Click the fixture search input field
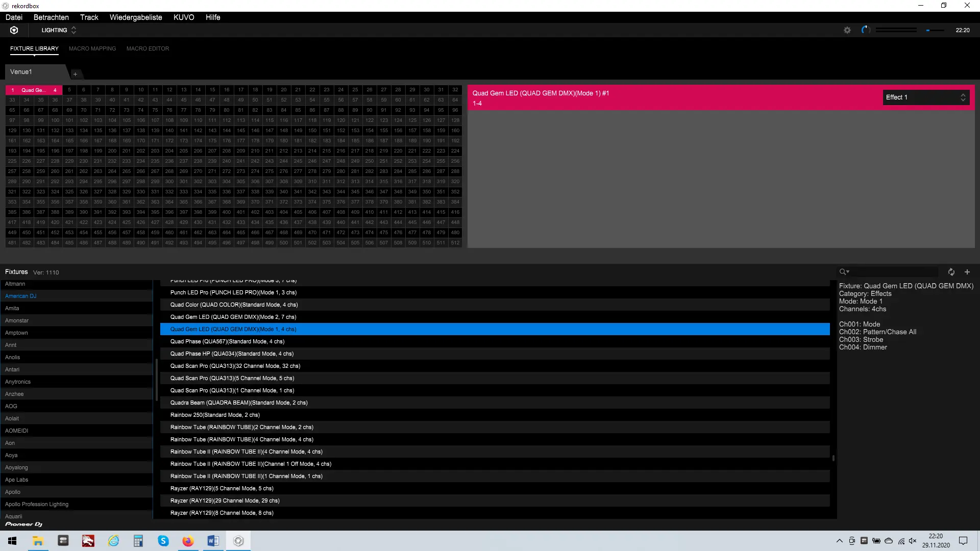The width and height of the screenshot is (980, 551). (893, 272)
